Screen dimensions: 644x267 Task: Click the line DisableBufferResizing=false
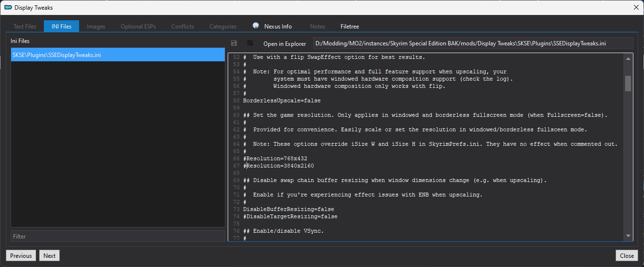288,209
